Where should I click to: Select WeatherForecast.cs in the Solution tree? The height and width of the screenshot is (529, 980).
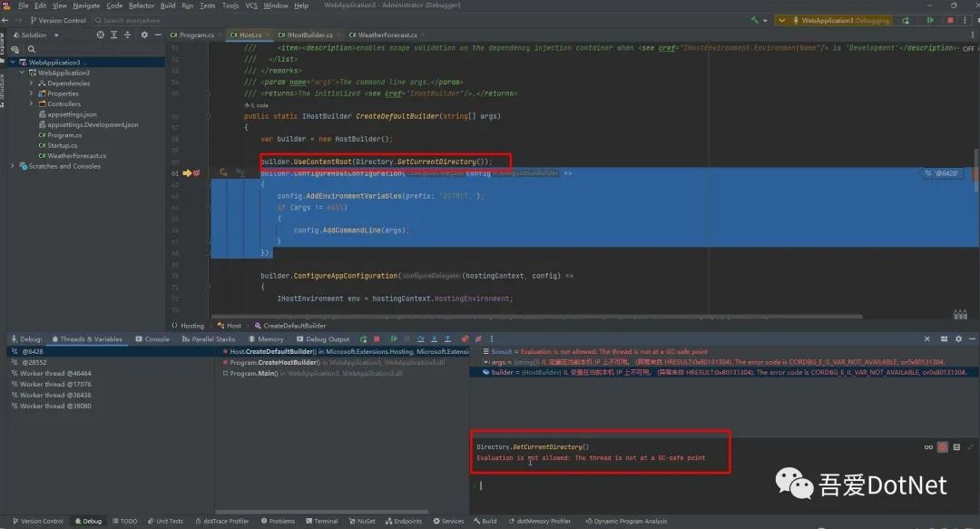point(72,156)
